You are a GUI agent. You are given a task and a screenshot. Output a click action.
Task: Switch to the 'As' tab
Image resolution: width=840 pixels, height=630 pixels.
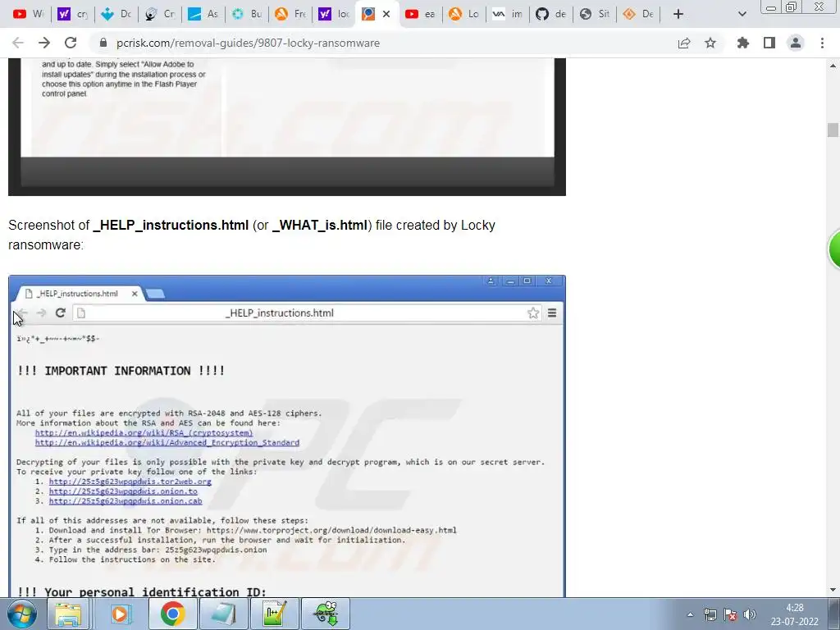[203, 14]
